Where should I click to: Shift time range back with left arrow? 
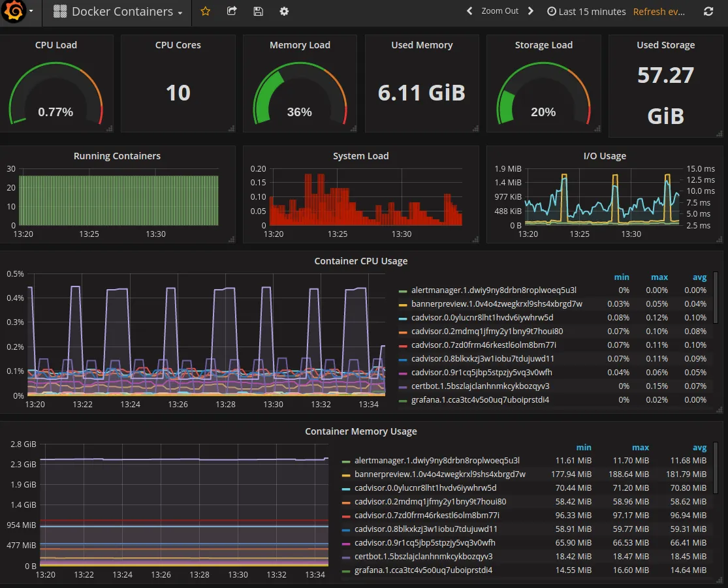pyautogui.click(x=469, y=10)
